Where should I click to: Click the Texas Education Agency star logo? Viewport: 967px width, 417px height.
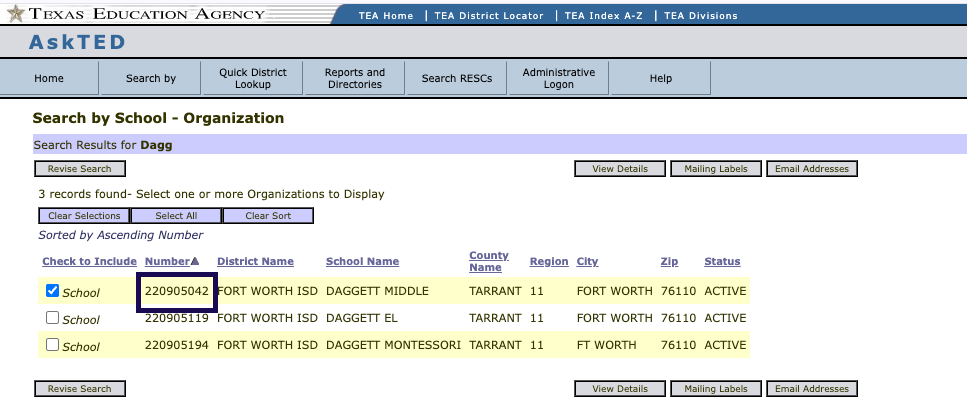click(15, 13)
